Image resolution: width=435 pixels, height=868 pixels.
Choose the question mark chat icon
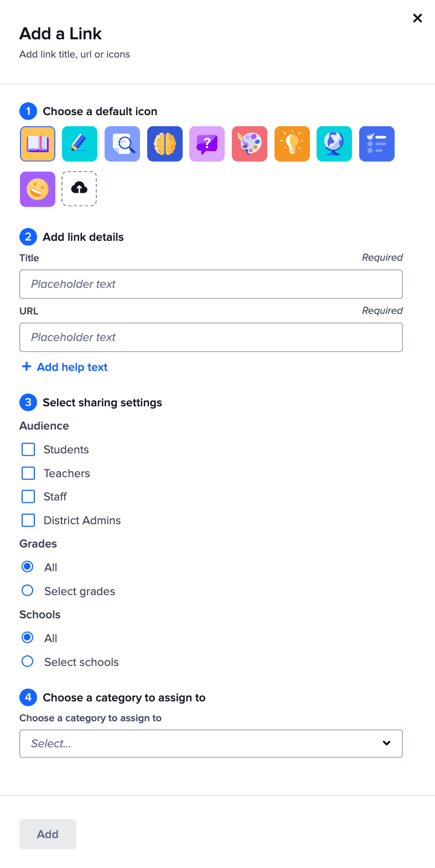(207, 144)
